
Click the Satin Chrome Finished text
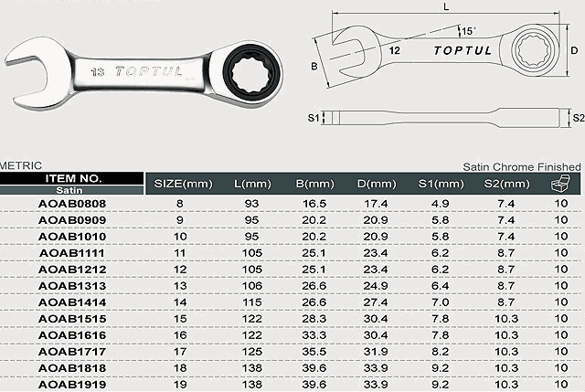pos(521,166)
